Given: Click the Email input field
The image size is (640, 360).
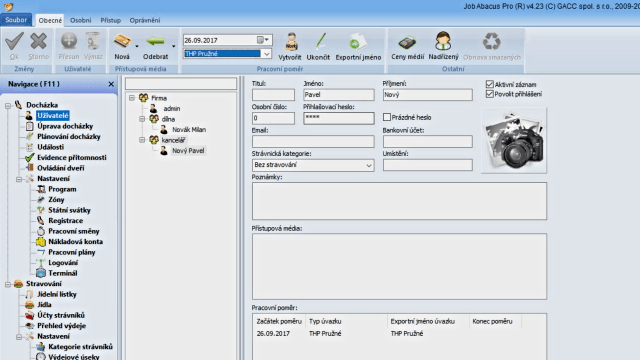Looking at the screenshot, I should (x=313, y=142).
